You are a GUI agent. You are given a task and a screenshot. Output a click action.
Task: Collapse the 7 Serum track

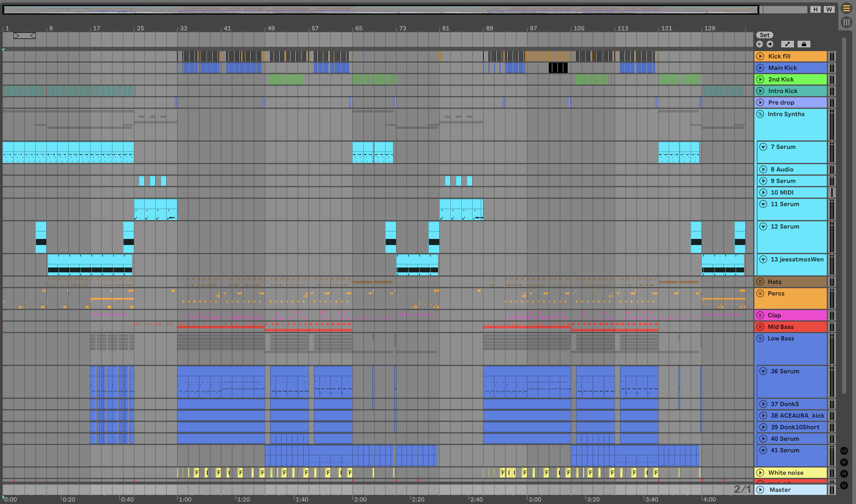763,147
